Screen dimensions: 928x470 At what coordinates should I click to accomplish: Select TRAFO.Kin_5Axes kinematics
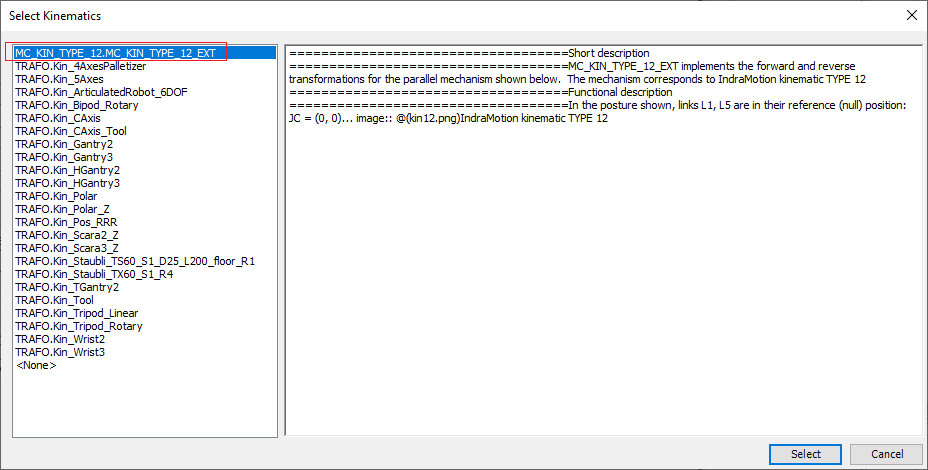[x=59, y=79]
